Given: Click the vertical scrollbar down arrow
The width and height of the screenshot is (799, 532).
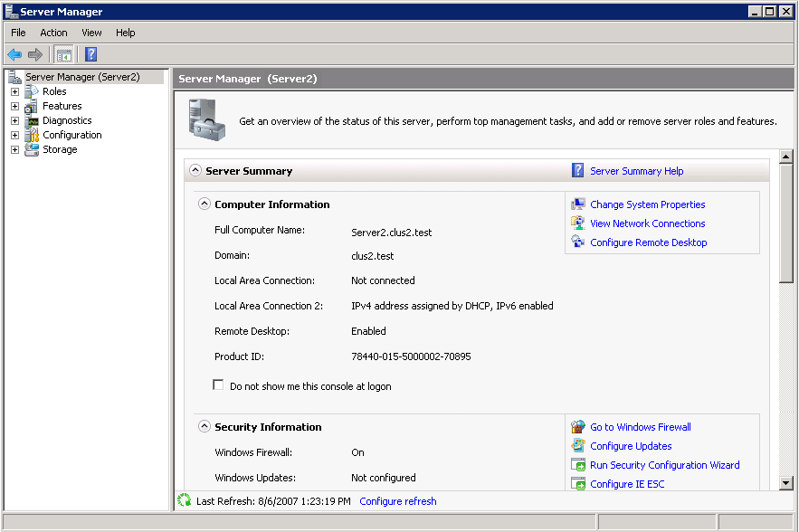Looking at the screenshot, I should 785,482.
